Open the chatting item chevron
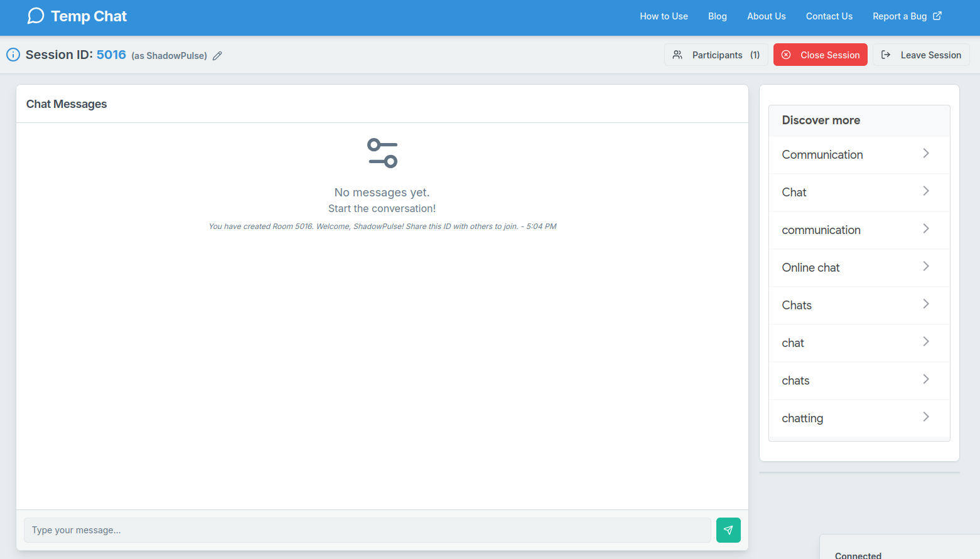 tap(925, 417)
